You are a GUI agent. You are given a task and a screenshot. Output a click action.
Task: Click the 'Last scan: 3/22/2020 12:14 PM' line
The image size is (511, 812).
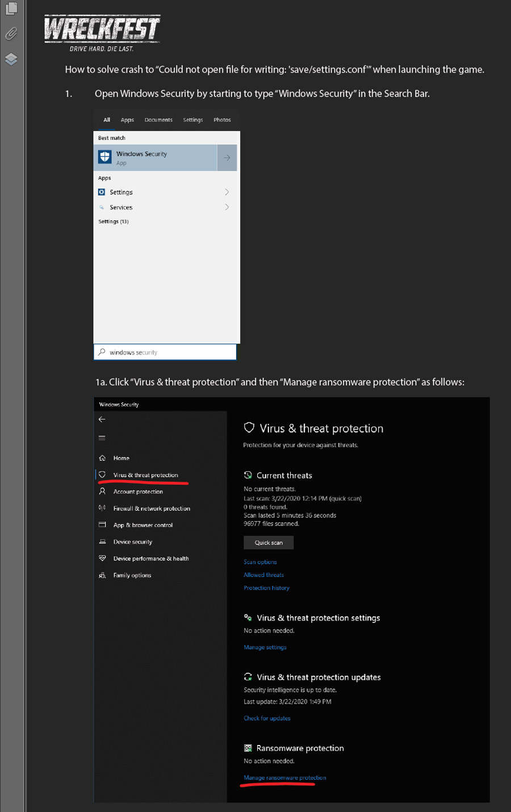point(303,499)
